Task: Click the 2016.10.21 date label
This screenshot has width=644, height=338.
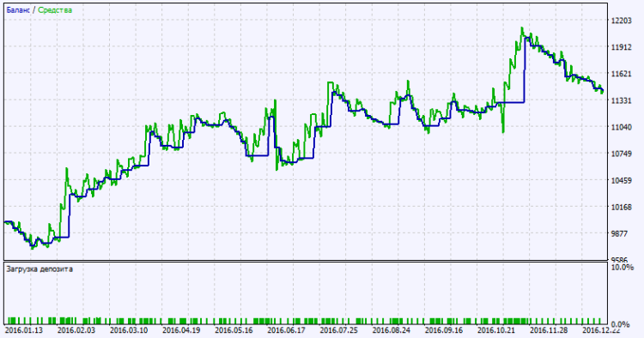Action: [x=496, y=329]
